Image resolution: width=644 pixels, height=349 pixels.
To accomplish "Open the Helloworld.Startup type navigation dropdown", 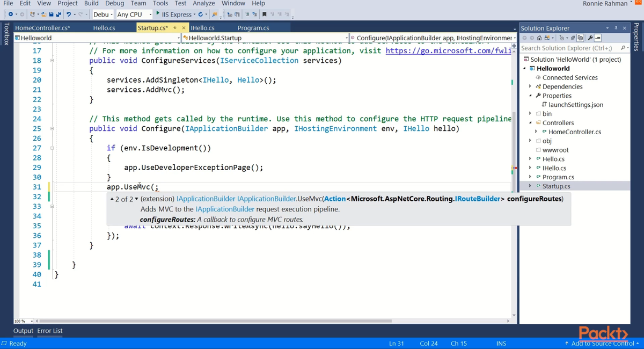I will (266, 38).
